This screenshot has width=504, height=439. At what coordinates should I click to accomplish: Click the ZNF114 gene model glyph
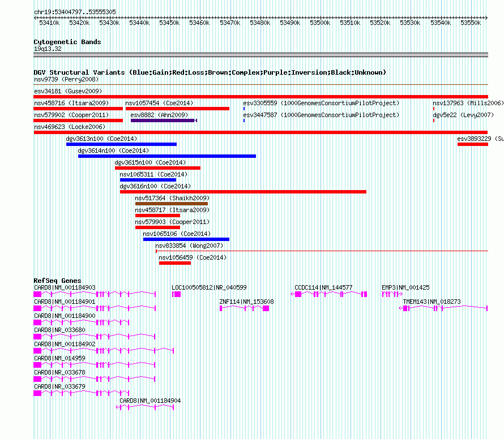pos(244,308)
